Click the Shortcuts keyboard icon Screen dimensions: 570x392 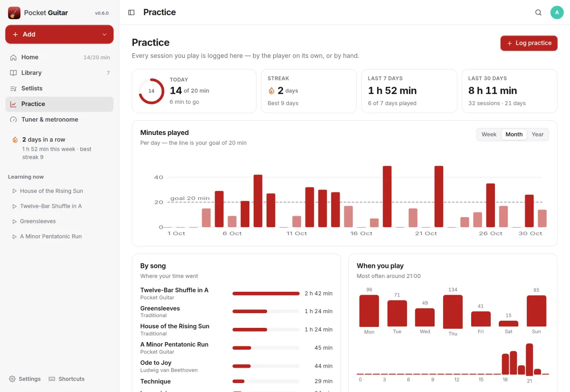click(x=52, y=379)
